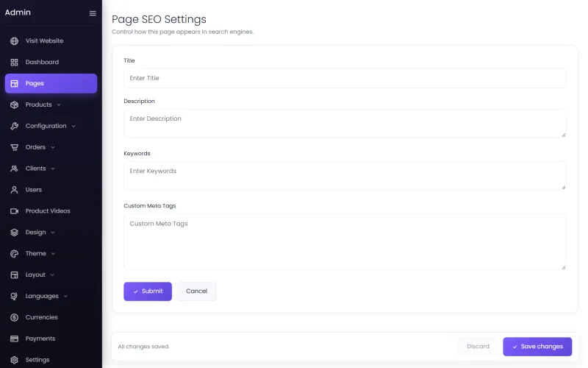Screen dimensions: 588x368
Task: Click the Clients people icon
Action: click(14, 169)
